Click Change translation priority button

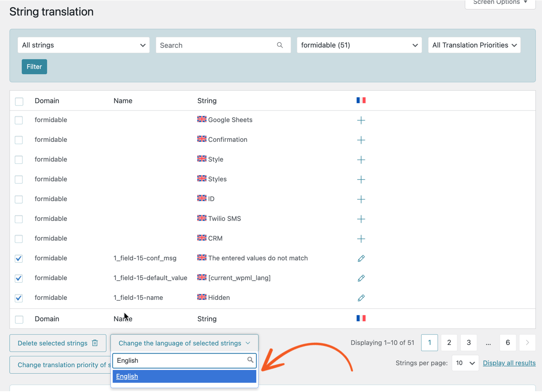(60, 365)
